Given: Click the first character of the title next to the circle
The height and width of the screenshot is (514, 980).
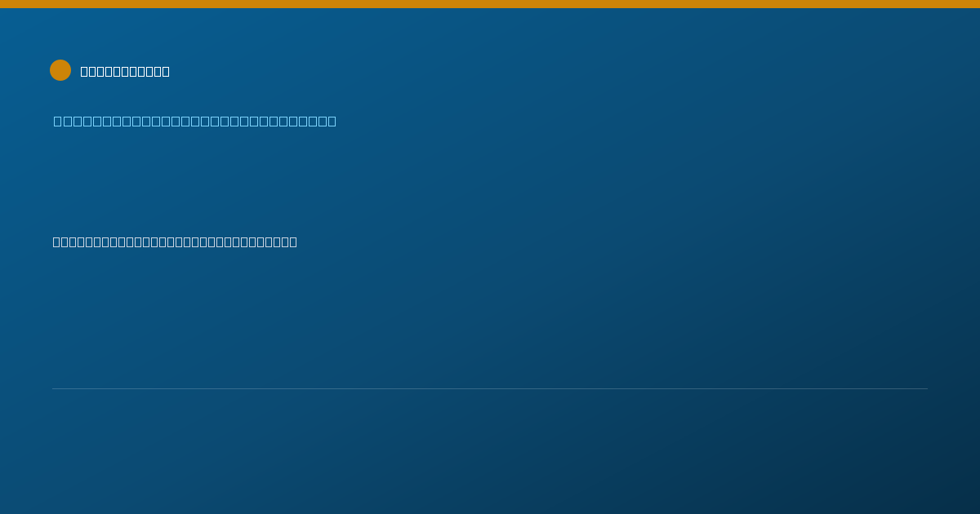Looking at the screenshot, I should [x=84, y=72].
